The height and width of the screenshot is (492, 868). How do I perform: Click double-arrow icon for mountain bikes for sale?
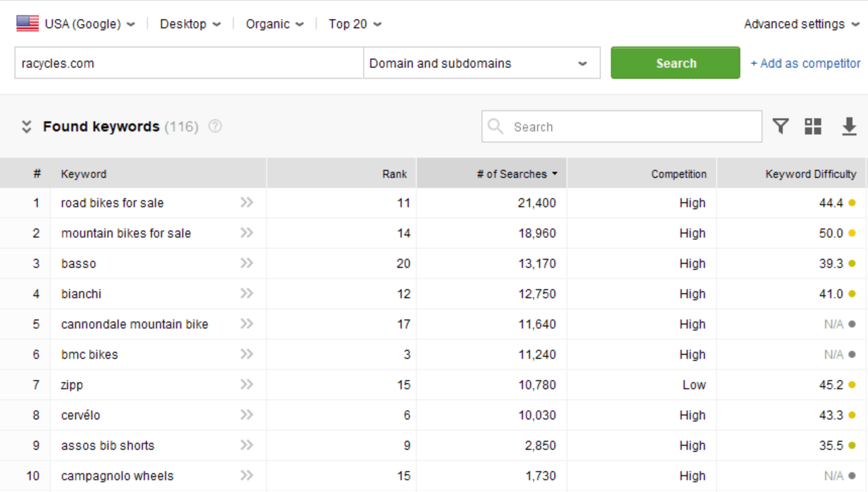[x=247, y=233]
